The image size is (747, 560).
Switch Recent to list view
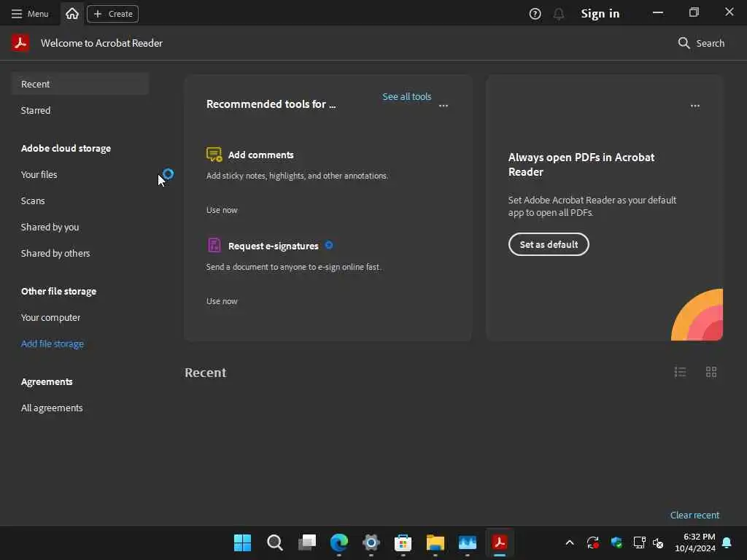click(x=681, y=372)
